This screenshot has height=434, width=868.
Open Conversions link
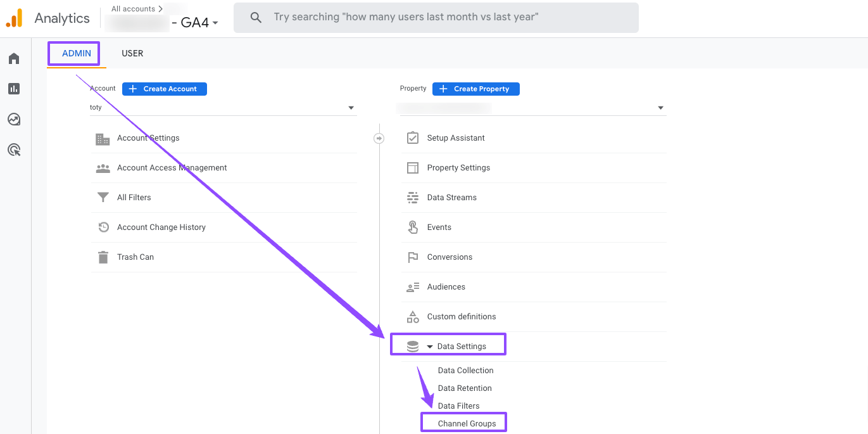(450, 257)
